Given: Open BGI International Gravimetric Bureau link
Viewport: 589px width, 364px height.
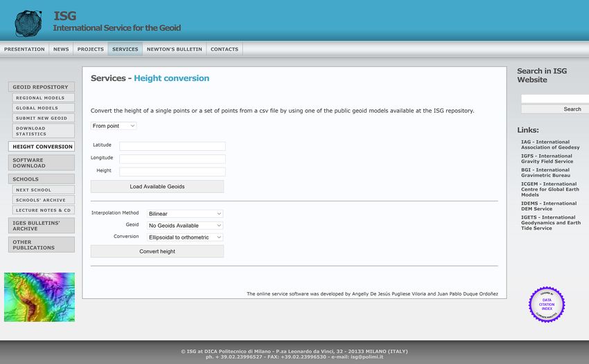Looking at the screenshot, I should [x=545, y=172].
